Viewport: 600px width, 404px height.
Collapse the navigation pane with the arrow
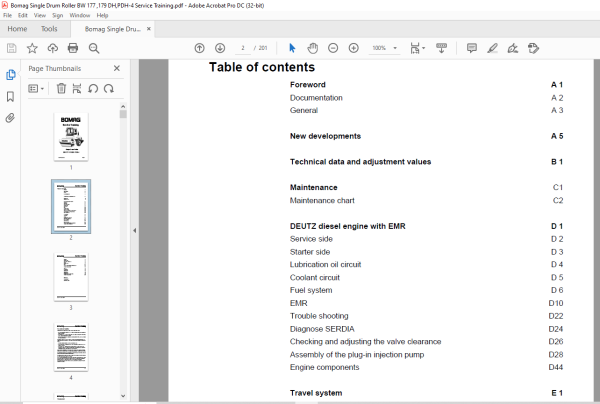(134, 230)
